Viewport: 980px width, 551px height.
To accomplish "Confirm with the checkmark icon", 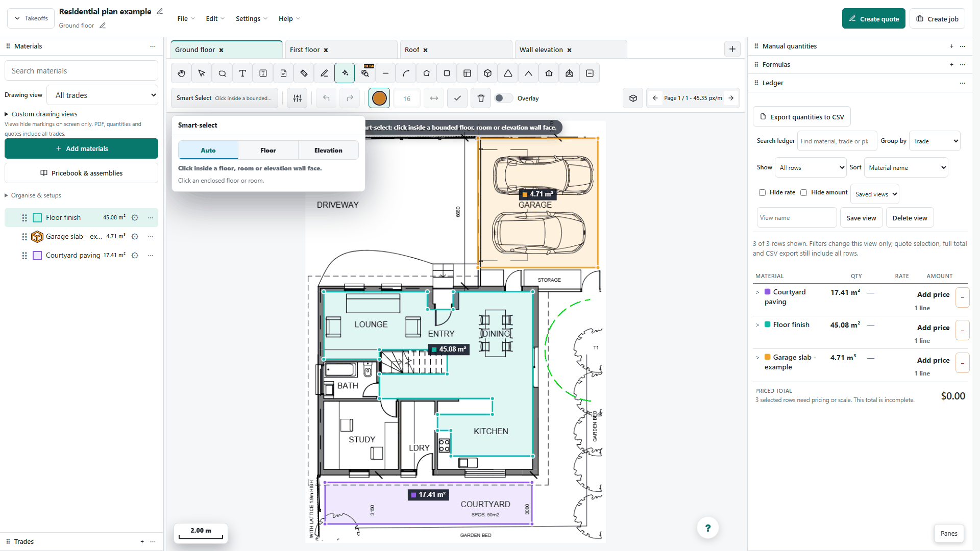I will pyautogui.click(x=457, y=98).
